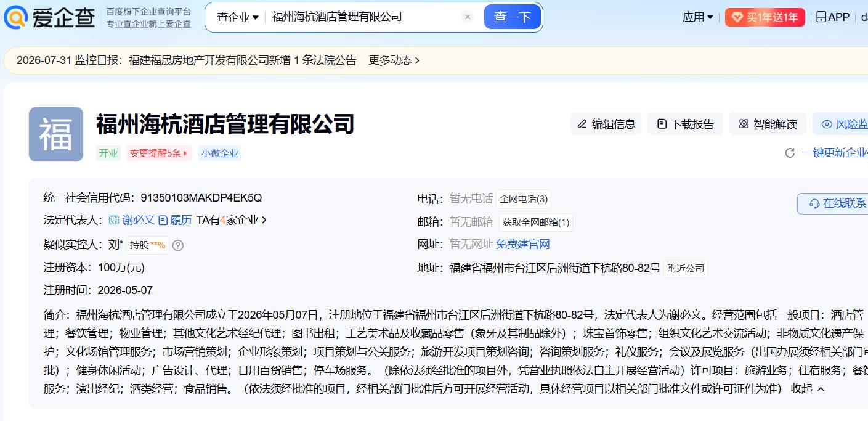Focus the company name search field
This screenshot has width=868, height=421.
(363, 17)
